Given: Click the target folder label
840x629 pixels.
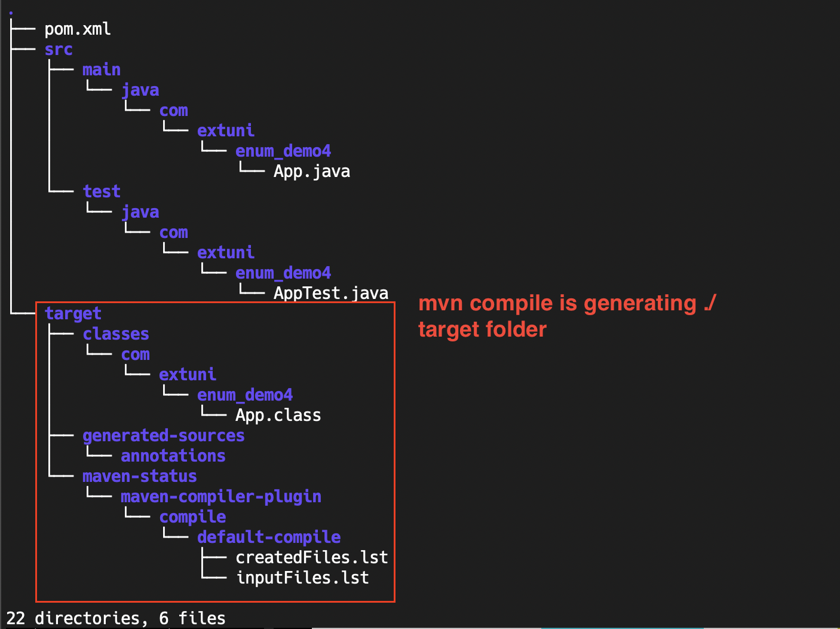Looking at the screenshot, I should click(x=73, y=313).
